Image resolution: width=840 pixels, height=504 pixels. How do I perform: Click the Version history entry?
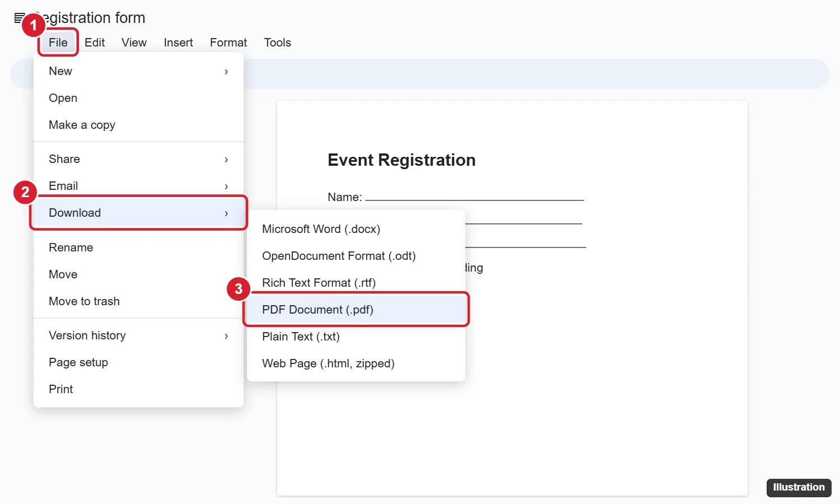[x=138, y=335]
